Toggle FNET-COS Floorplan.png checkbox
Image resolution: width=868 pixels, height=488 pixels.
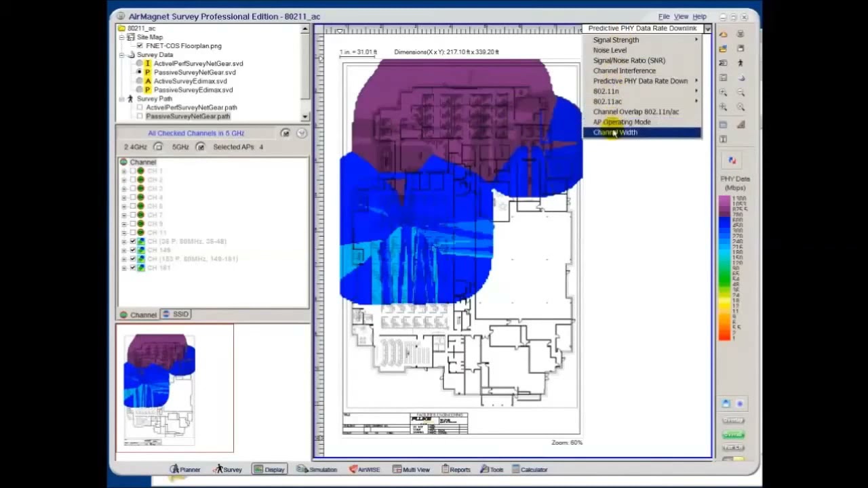(x=140, y=46)
